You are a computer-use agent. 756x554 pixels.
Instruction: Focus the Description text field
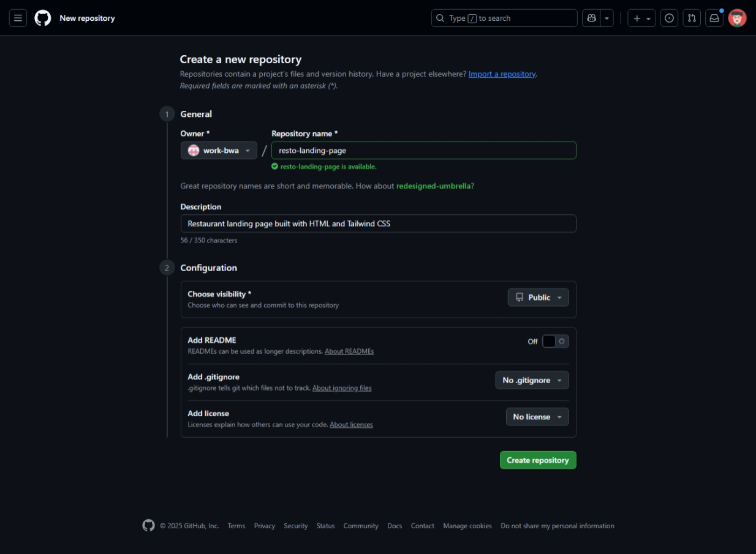378,224
